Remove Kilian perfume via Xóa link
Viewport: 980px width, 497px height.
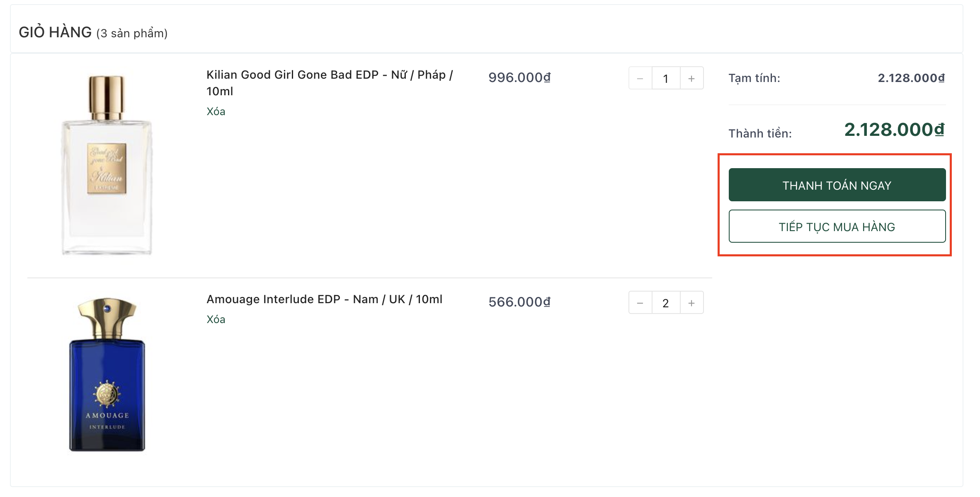(216, 111)
